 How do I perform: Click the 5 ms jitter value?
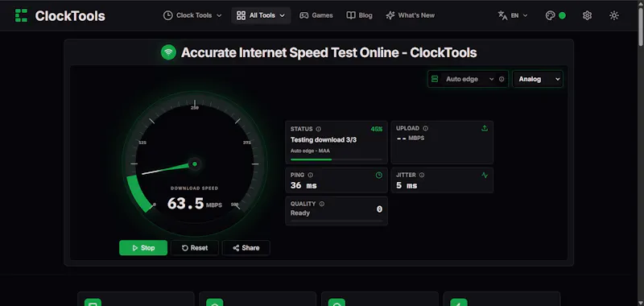[x=407, y=186]
